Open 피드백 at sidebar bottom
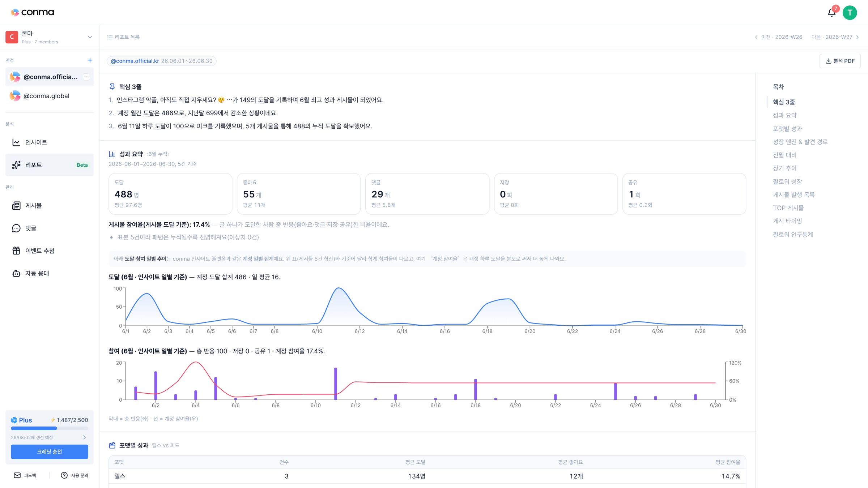Image resolution: width=868 pixels, height=488 pixels. [25, 475]
